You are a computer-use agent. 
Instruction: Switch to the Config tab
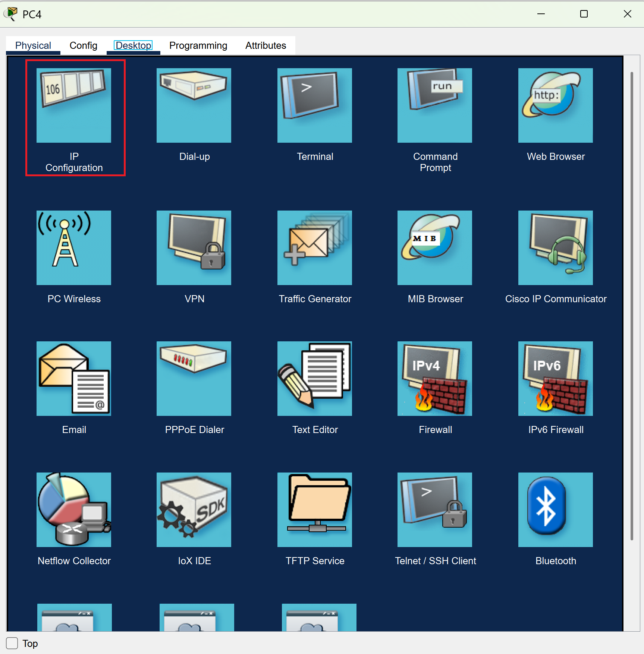84,45
